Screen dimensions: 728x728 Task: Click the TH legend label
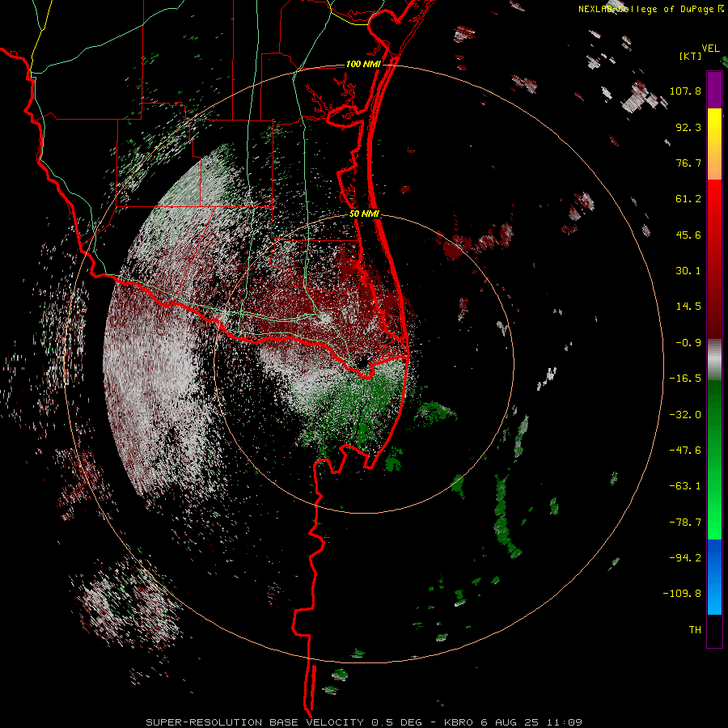[x=695, y=629]
